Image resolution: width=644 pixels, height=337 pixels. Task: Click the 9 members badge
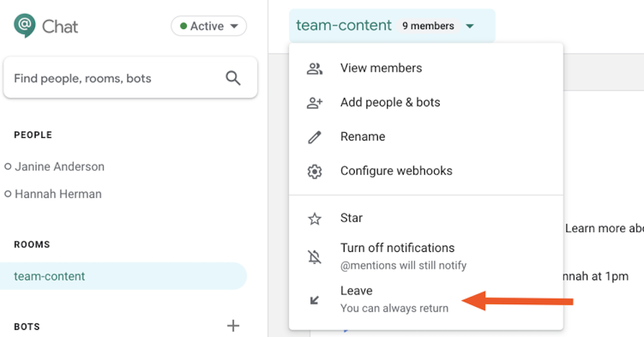(x=428, y=26)
